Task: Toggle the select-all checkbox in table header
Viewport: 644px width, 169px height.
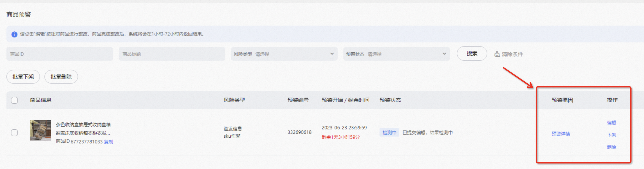Action: (x=14, y=100)
